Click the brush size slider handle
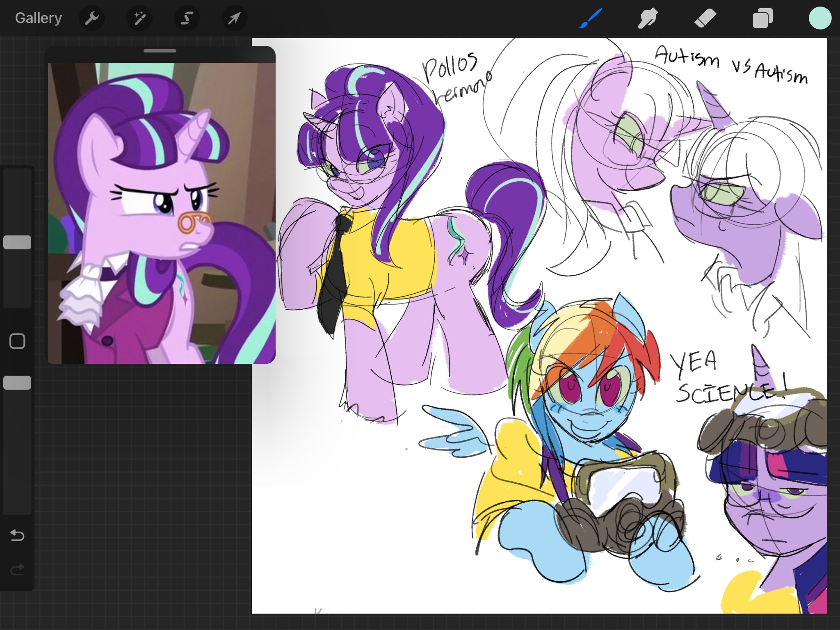This screenshot has width=840, height=630. tap(17, 242)
